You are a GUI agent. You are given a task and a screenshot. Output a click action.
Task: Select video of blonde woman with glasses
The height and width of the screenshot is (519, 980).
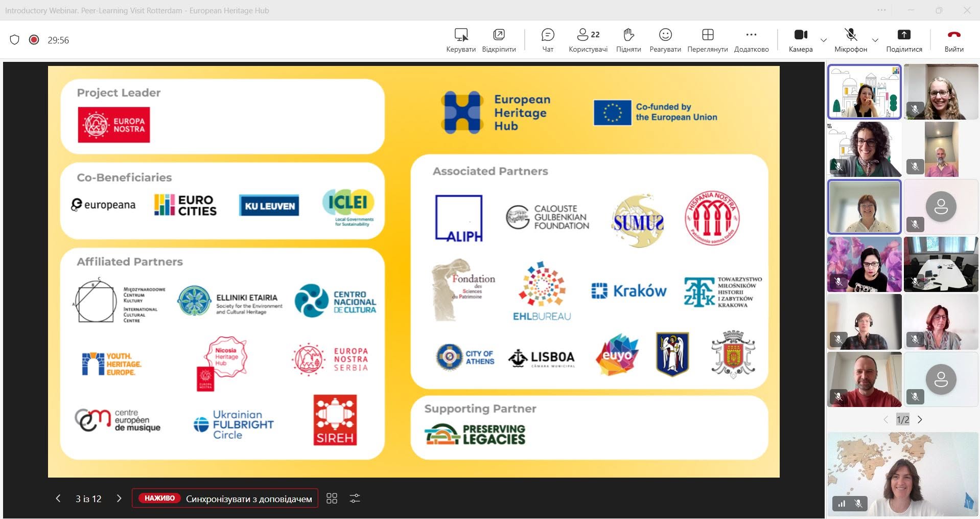941,92
